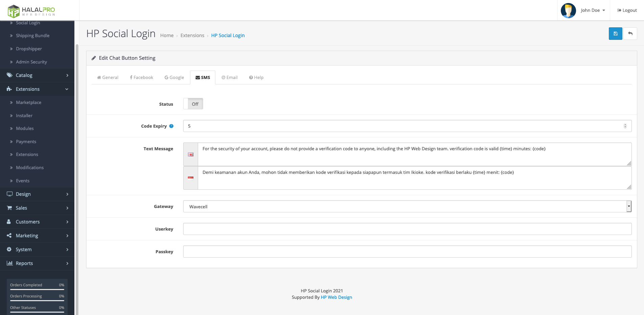
Task: Click the Code Expiry help question icon
Action: click(x=171, y=126)
